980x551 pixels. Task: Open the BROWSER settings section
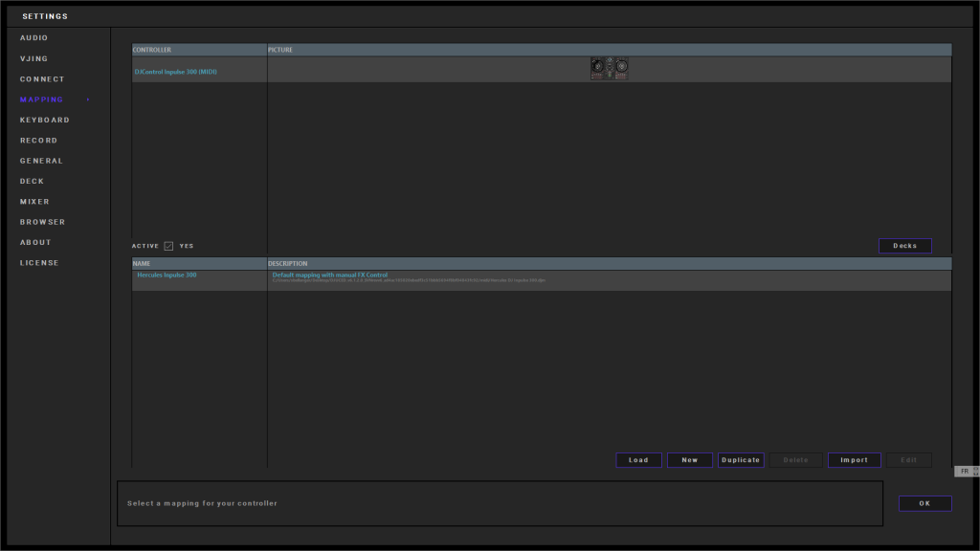42,222
